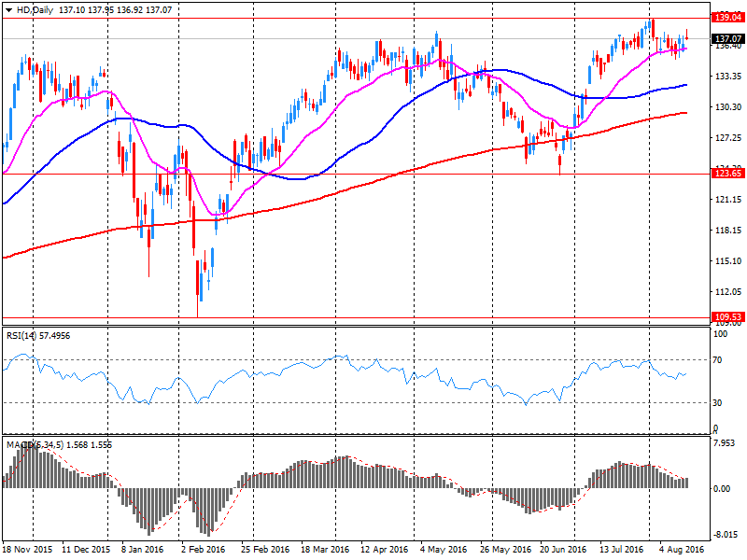This screenshot has width=747, height=560.
Task: Click the 18 Mar 2016 date label
Action: click(x=325, y=550)
